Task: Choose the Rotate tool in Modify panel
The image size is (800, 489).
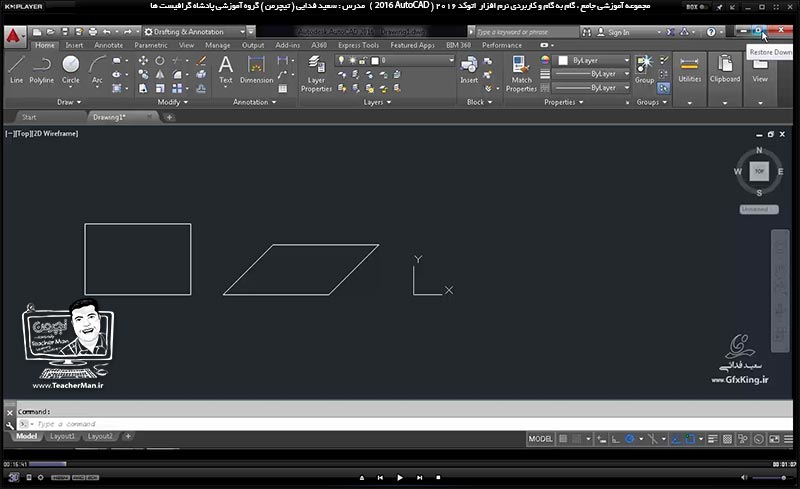Action: [160, 61]
